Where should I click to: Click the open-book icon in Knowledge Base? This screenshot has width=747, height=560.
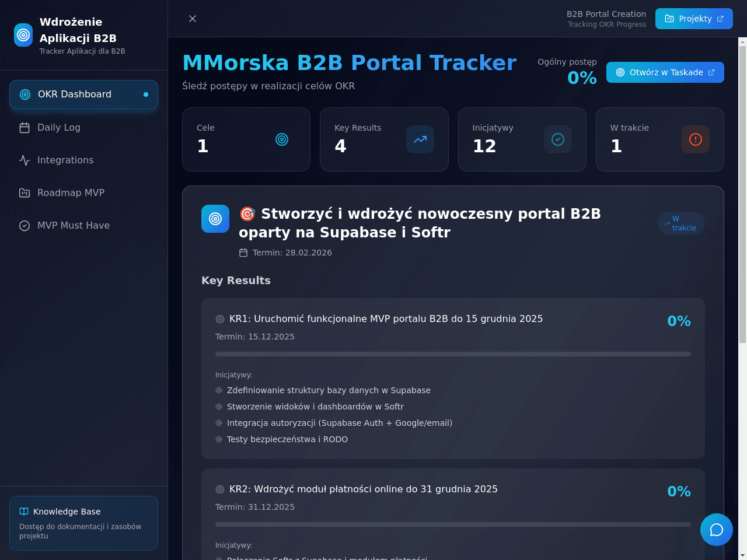[x=24, y=512]
